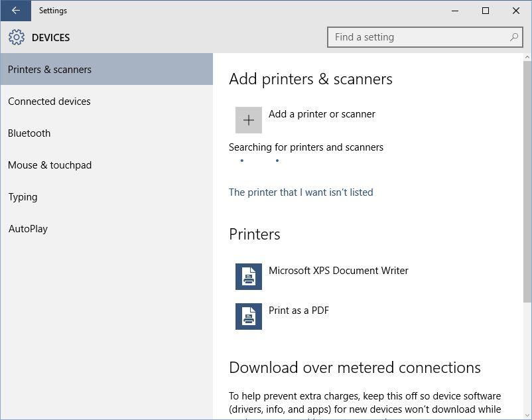Image resolution: width=532 pixels, height=420 pixels.
Task: Click the plus icon to add a printer
Action: point(249,120)
